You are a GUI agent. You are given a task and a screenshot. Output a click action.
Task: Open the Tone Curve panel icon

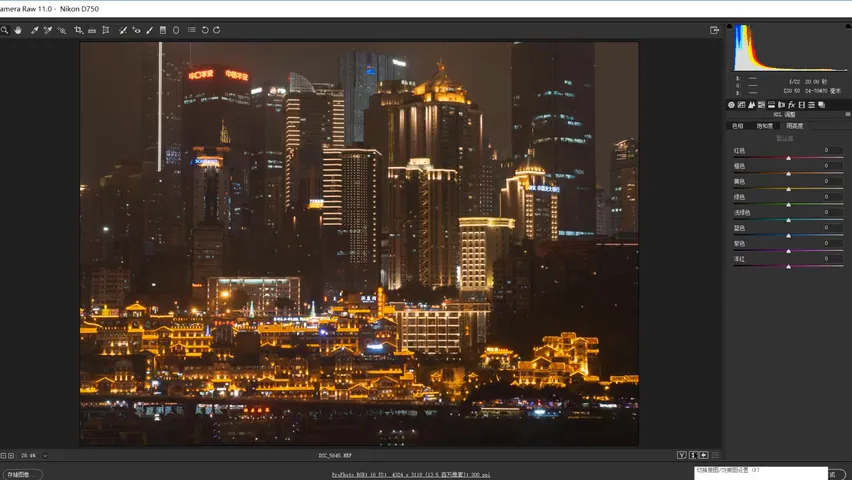741,105
